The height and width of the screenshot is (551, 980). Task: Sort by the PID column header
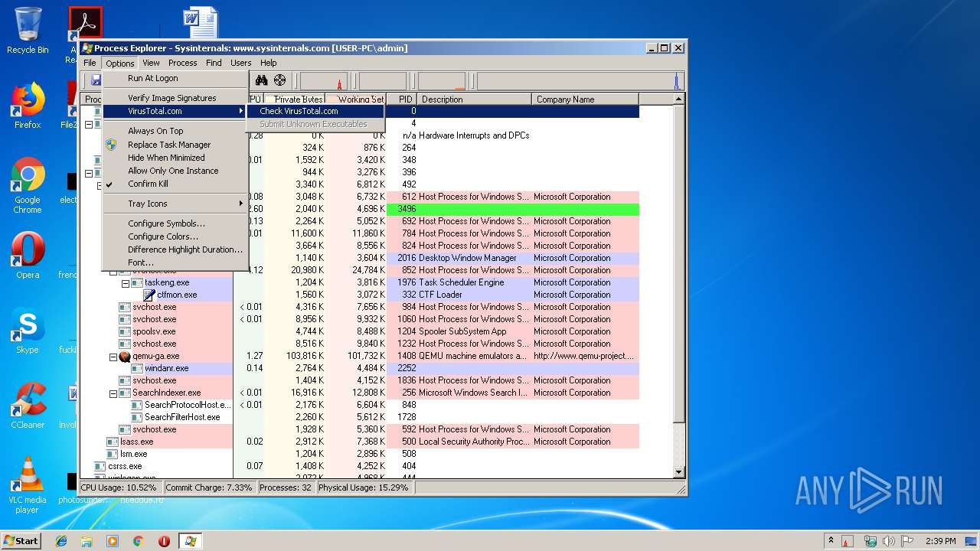click(402, 99)
